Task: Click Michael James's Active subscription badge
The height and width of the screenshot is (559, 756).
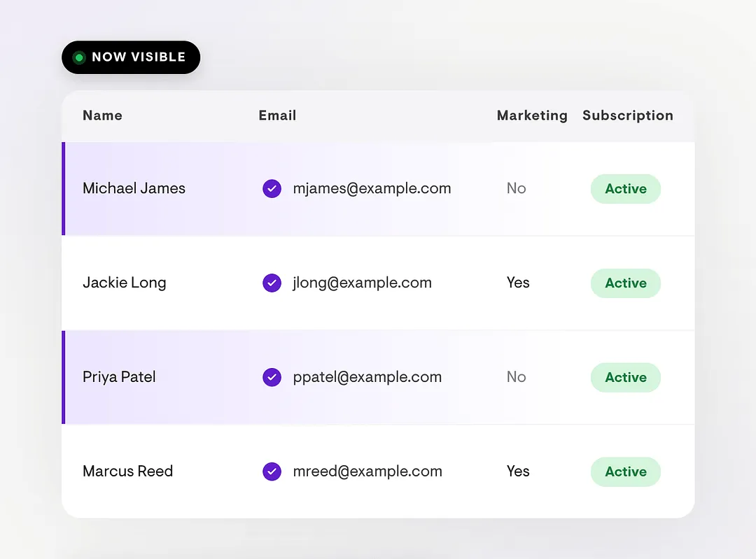Action: (x=625, y=189)
